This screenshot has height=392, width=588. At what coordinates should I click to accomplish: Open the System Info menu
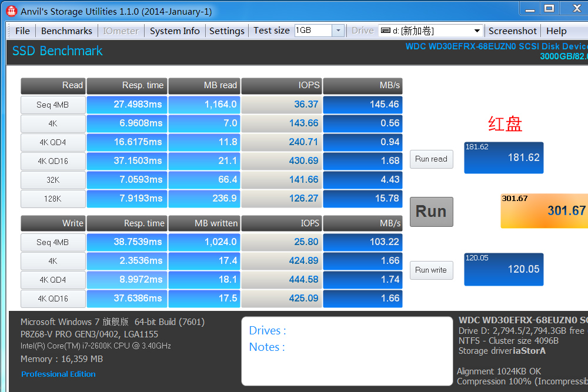(175, 31)
